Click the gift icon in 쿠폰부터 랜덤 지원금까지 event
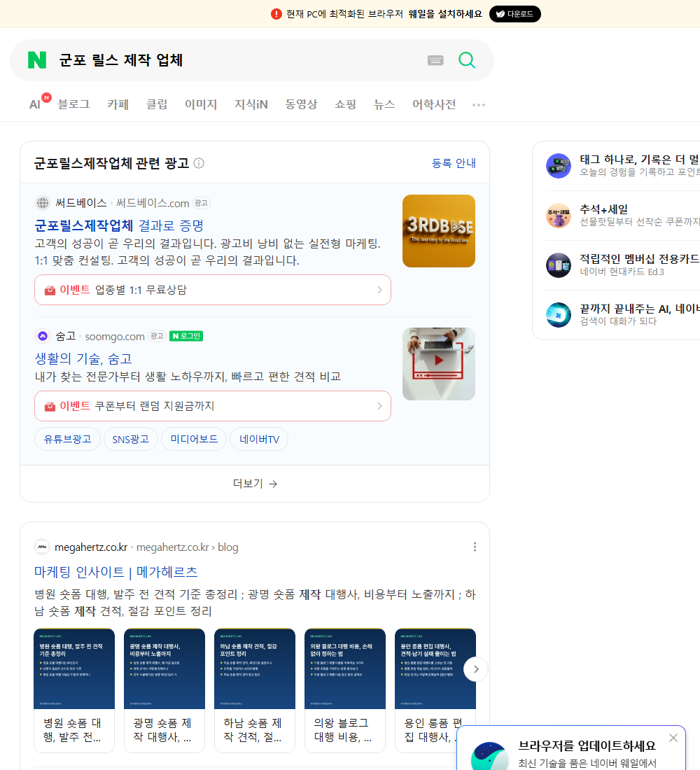 click(x=50, y=407)
